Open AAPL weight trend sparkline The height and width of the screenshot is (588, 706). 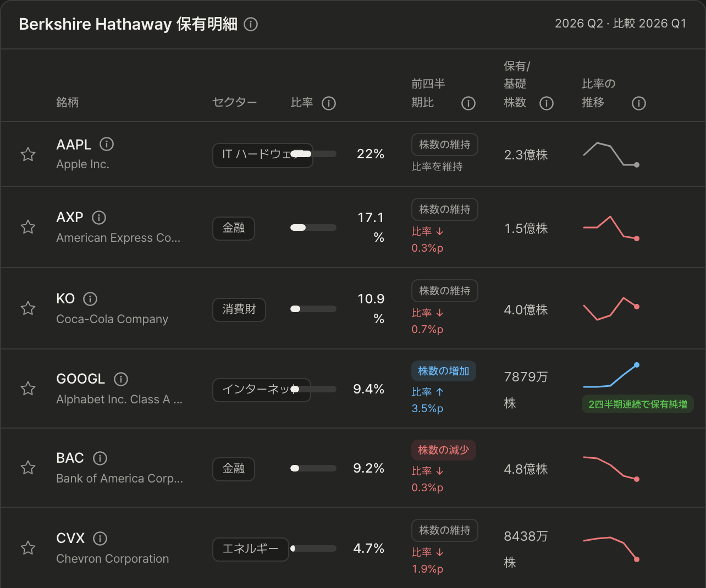coord(611,154)
